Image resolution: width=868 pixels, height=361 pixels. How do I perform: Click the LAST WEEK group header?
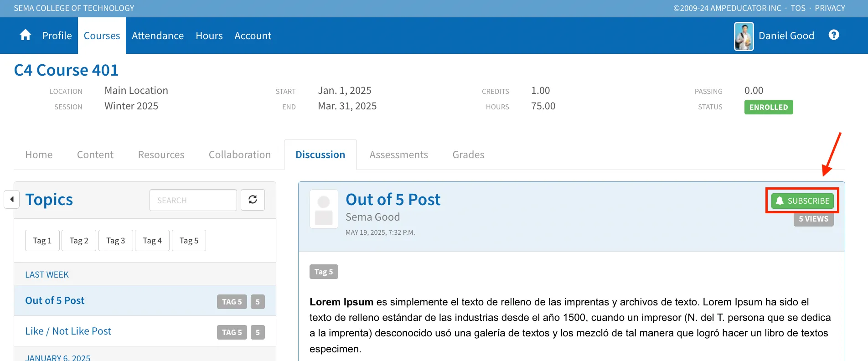[47, 274]
